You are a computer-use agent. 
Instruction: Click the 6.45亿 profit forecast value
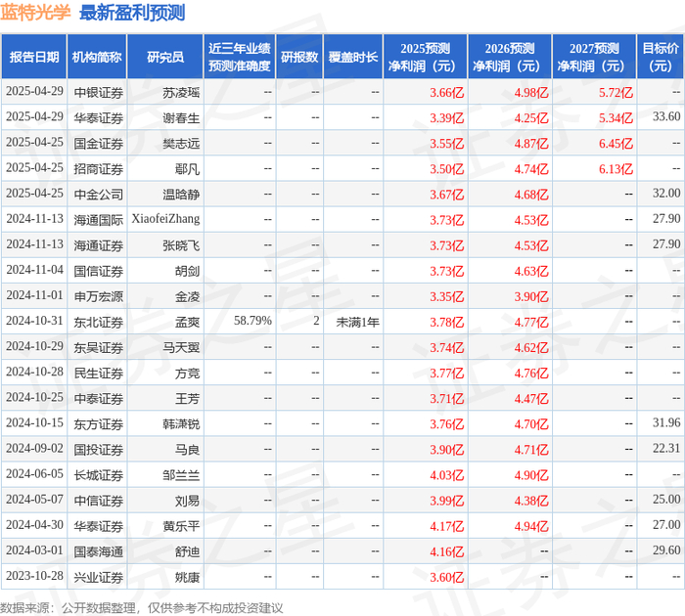click(616, 144)
